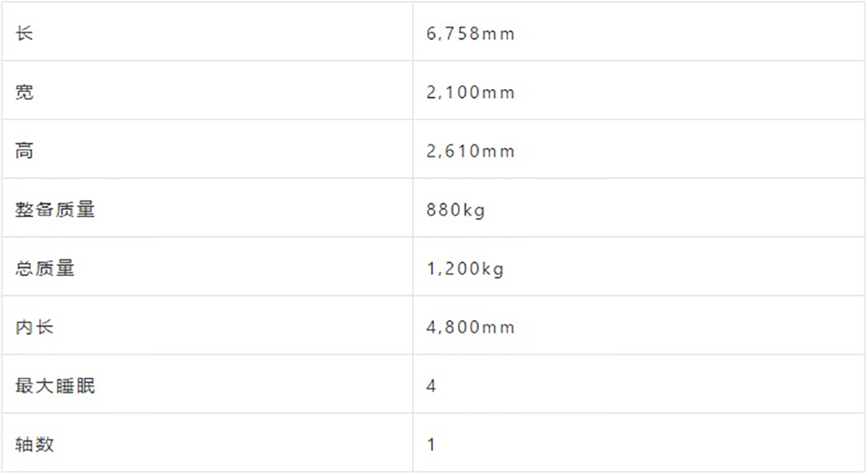The width and height of the screenshot is (868, 475).
Task: Select the 2,100mm width value
Action: pyautogui.click(x=471, y=93)
